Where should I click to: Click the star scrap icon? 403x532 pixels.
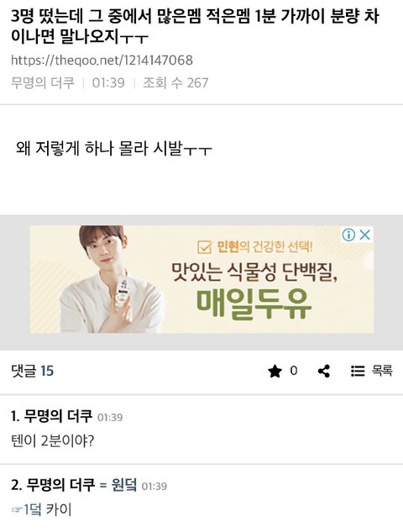(275, 371)
